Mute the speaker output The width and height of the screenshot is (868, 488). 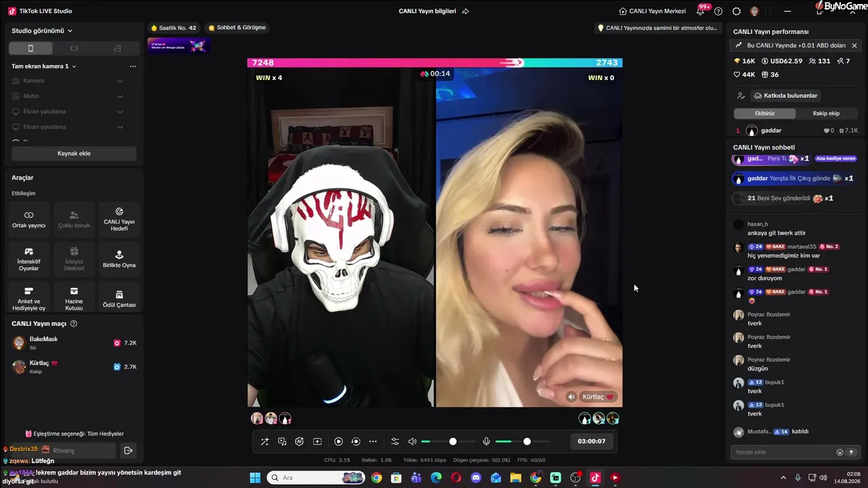click(412, 441)
